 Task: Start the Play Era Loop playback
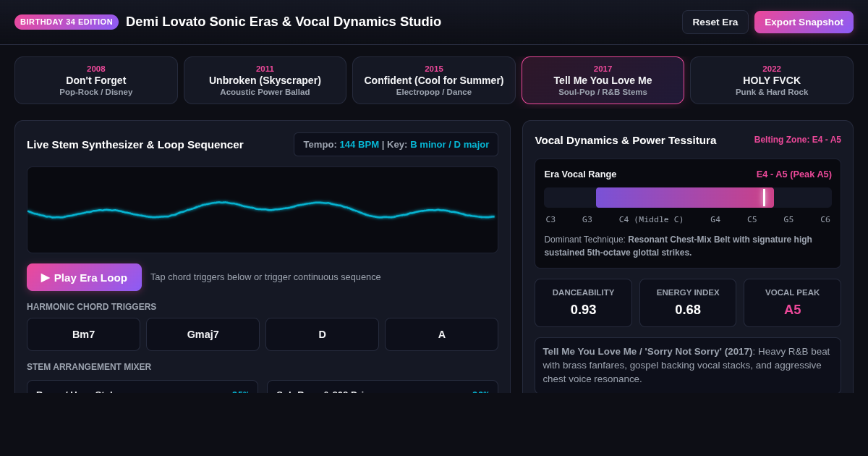coord(84,277)
